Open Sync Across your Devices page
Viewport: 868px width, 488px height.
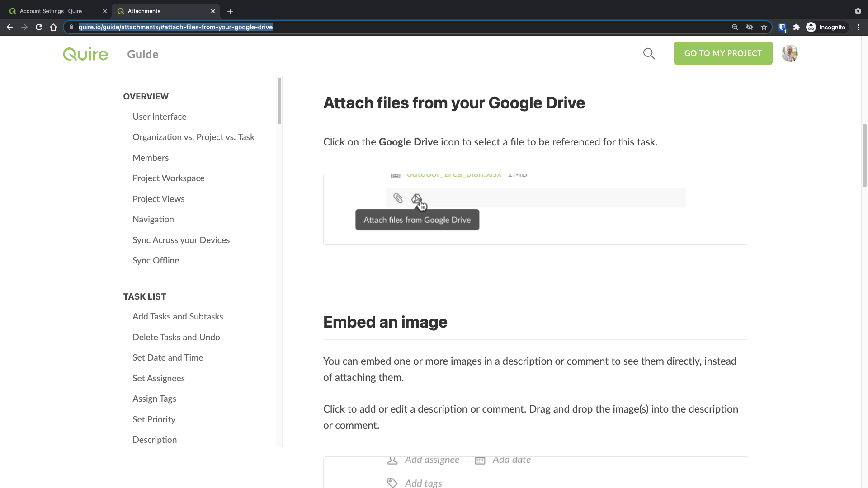pyautogui.click(x=181, y=240)
